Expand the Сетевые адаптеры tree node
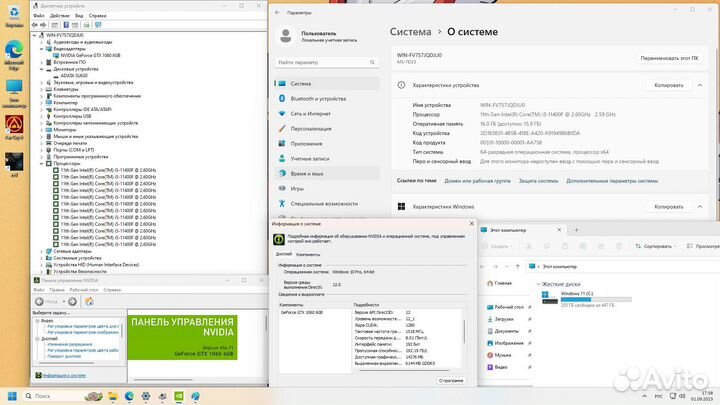Image resolution: width=720 pixels, height=405 pixels. pos(41,251)
